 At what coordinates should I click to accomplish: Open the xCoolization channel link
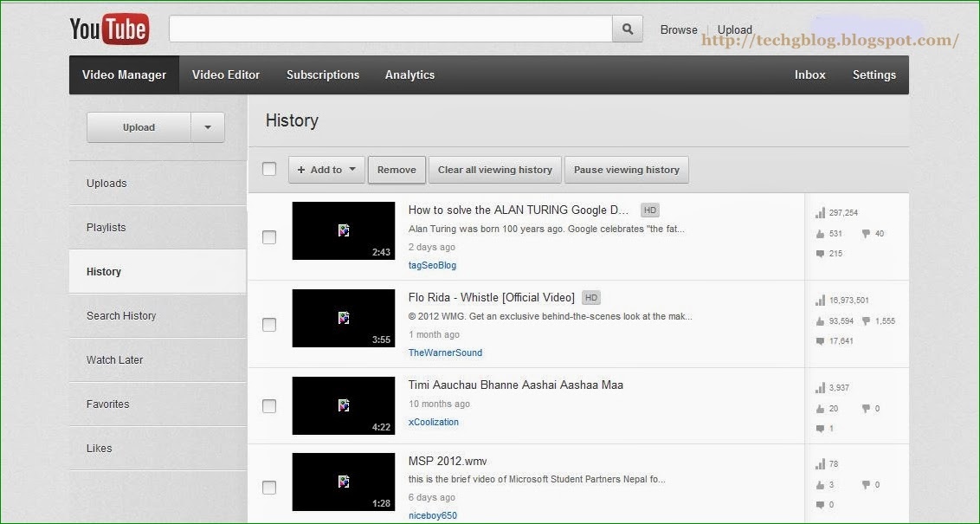point(434,422)
